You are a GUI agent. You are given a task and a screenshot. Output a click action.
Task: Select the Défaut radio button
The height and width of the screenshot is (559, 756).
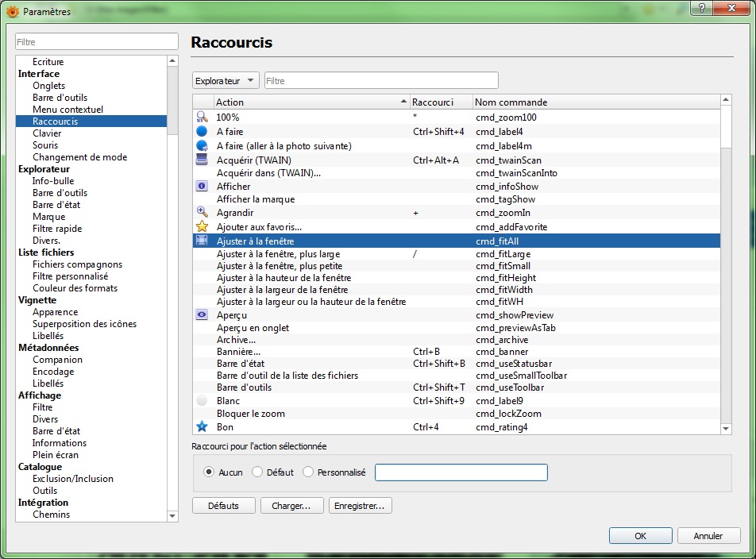click(257, 472)
